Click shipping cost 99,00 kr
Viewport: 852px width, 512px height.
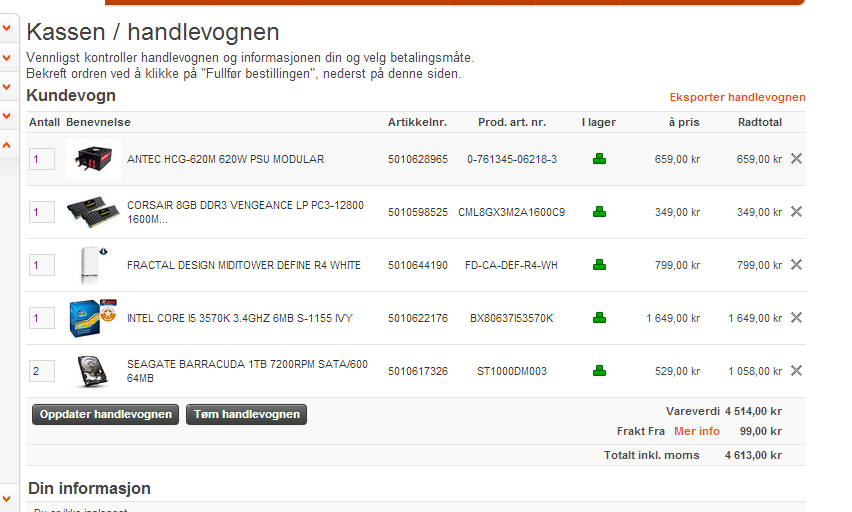pos(761,431)
